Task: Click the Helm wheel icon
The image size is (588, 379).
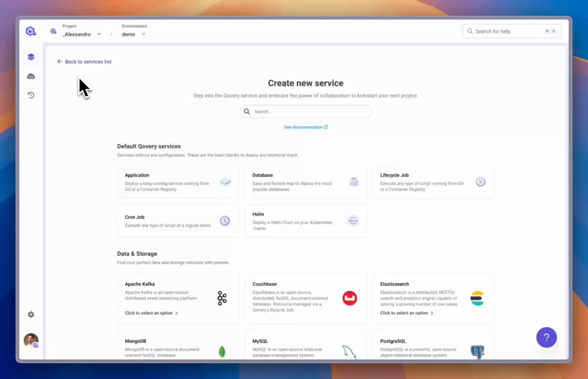Action: 353,221
